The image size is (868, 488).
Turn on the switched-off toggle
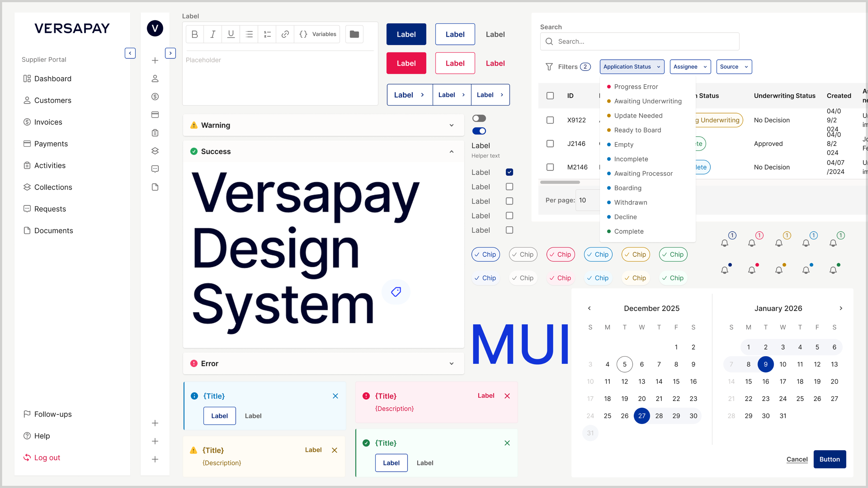479,118
